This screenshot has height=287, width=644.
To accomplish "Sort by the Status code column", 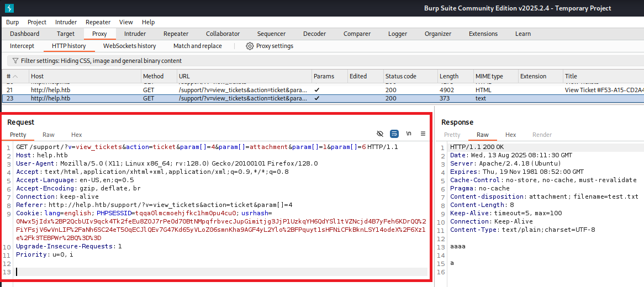I will tap(400, 76).
